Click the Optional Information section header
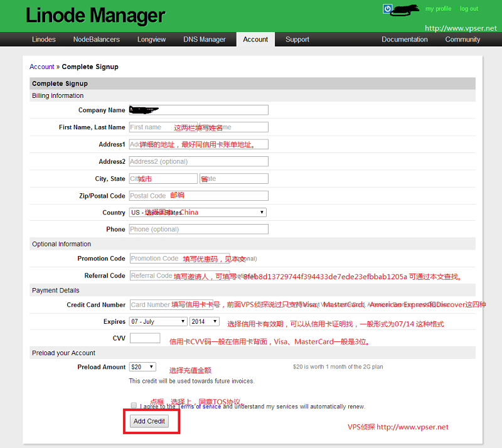The image size is (502, 448). click(x=252, y=244)
